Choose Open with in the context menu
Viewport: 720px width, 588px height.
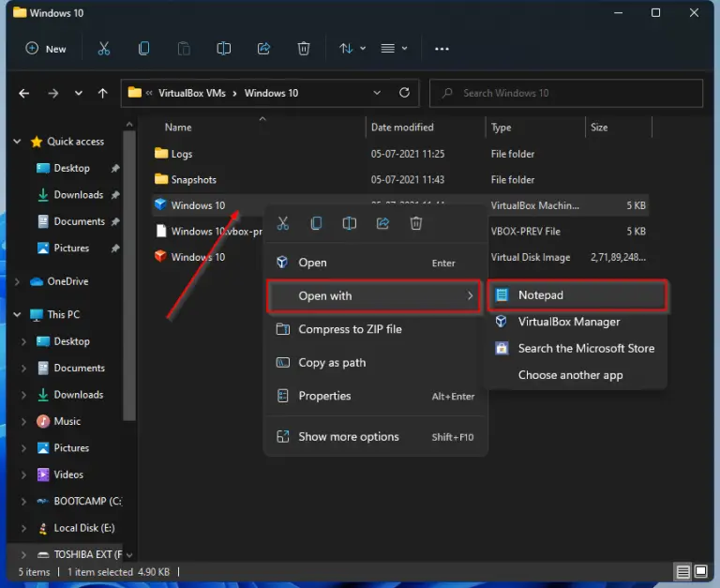point(374,296)
